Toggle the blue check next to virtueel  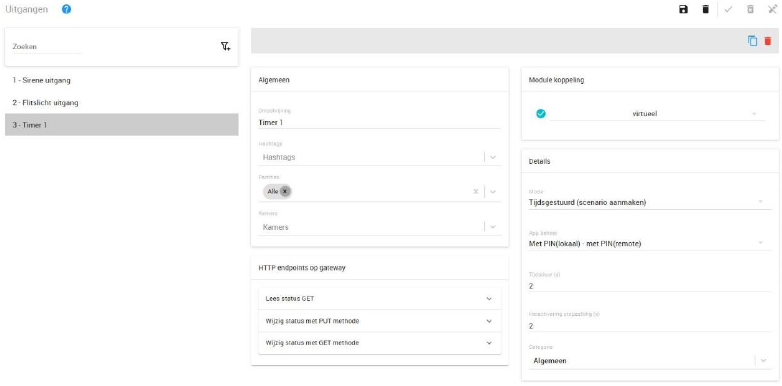point(541,114)
